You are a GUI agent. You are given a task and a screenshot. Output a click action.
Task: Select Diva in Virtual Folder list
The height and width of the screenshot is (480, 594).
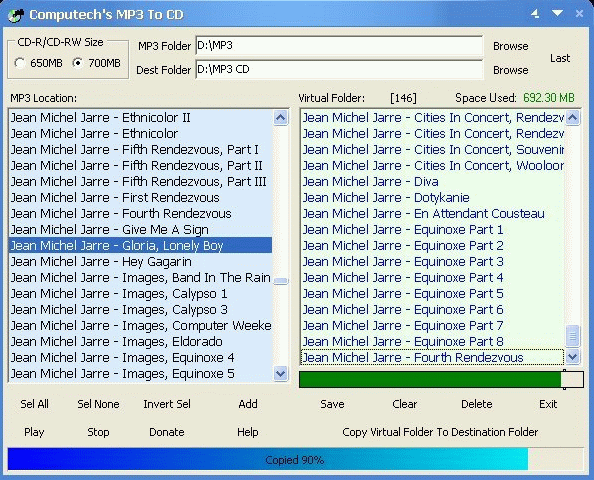(432, 181)
